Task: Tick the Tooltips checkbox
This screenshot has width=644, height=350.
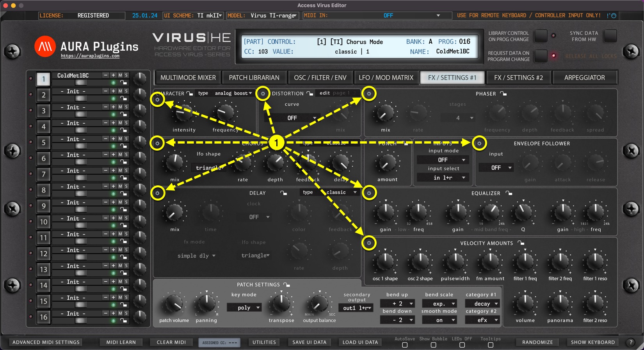Action: coord(491,345)
